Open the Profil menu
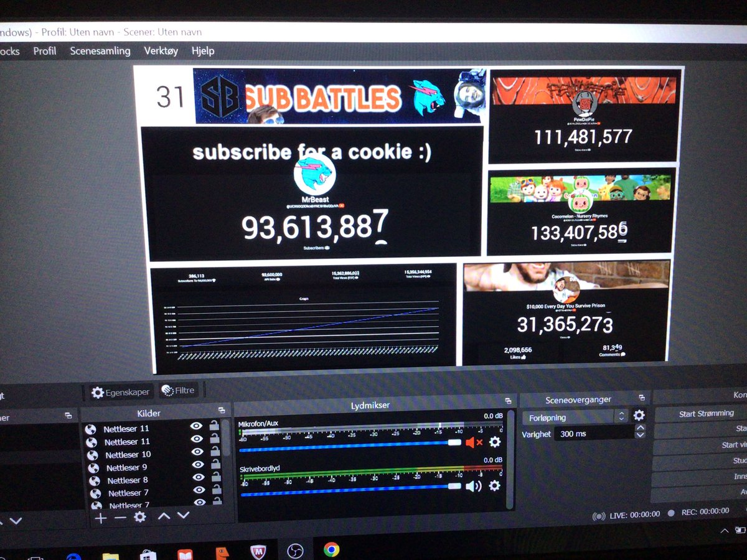This screenshot has width=747, height=560. click(45, 51)
